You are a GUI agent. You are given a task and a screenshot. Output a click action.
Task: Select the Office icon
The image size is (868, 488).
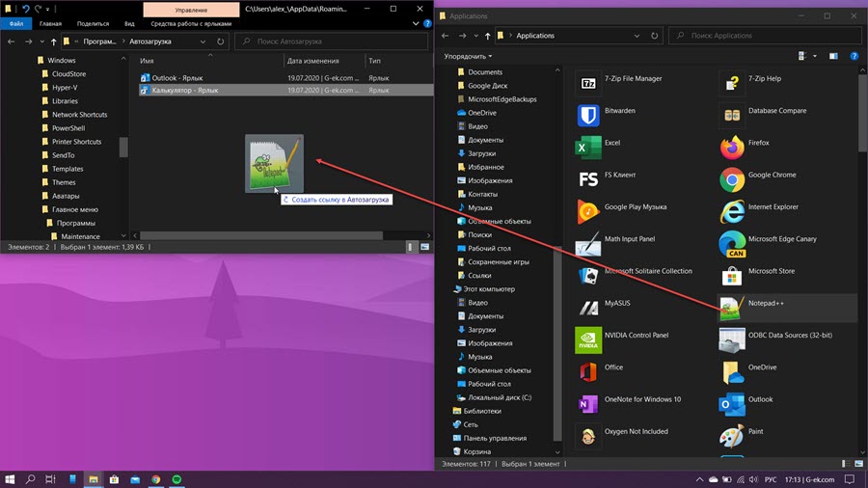588,372
